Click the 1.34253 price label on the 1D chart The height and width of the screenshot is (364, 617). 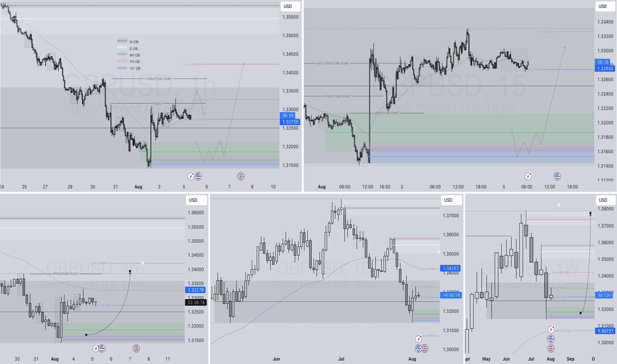451,269
